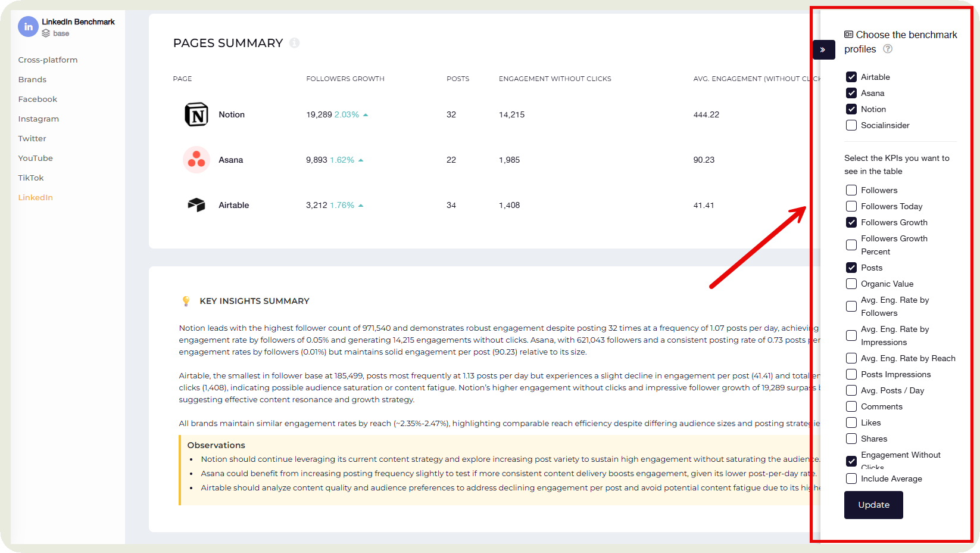Image resolution: width=980 pixels, height=553 pixels.
Task: Click Notion's growth trend arrow
Action: click(x=365, y=114)
